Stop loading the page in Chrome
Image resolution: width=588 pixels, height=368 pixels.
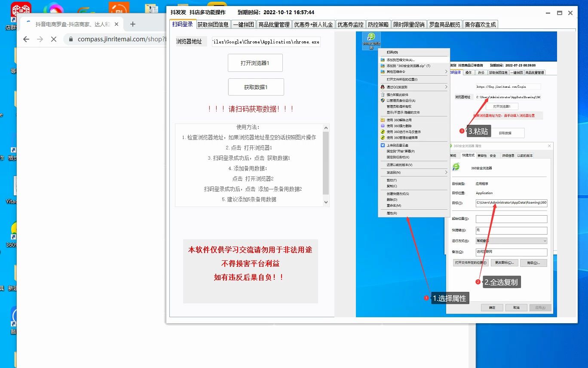[x=54, y=39]
